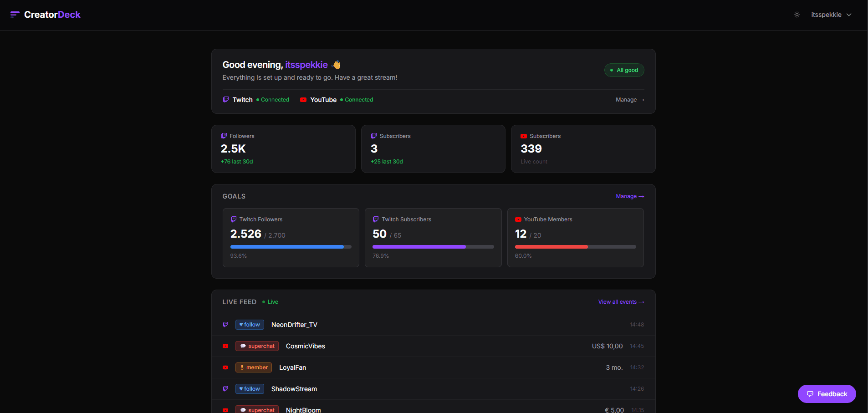The width and height of the screenshot is (868, 413).
Task: Click the 14:45 timestamp
Action: point(637,346)
